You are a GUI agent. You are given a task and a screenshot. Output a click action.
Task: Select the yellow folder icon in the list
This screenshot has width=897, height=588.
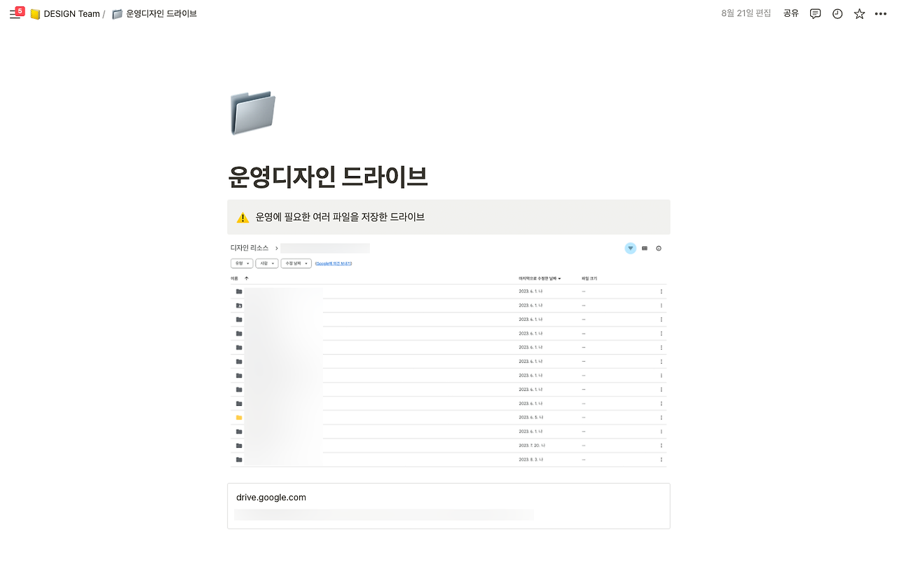[239, 418]
